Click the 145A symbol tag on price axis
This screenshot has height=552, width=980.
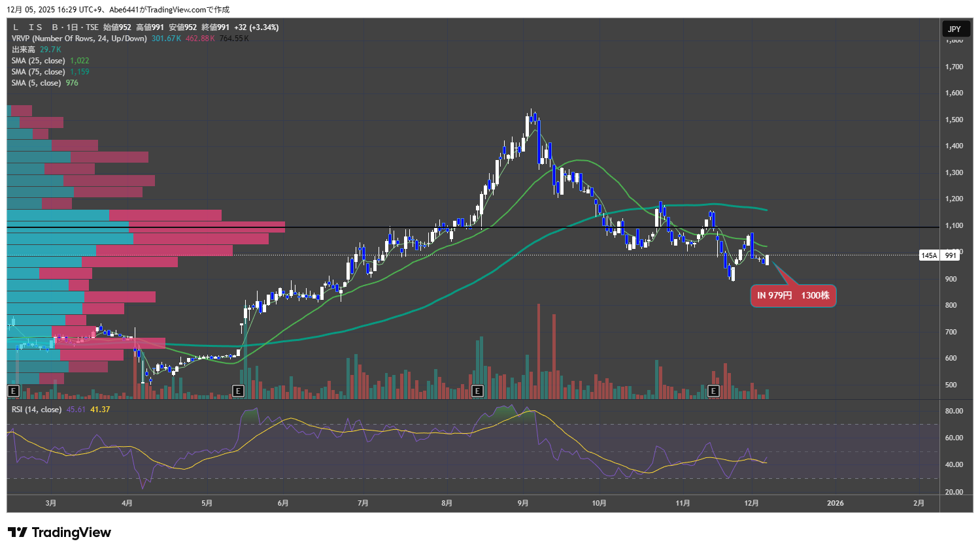point(929,255)
